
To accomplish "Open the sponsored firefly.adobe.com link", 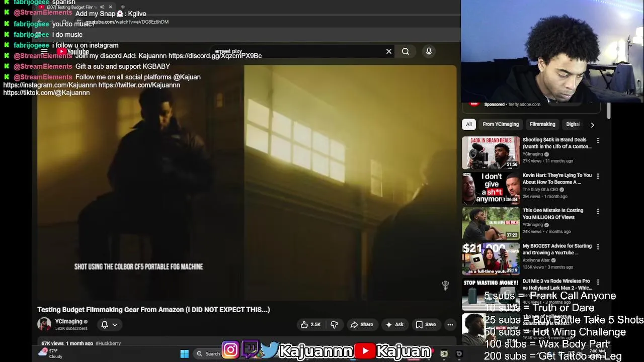I will pos(524,105).
